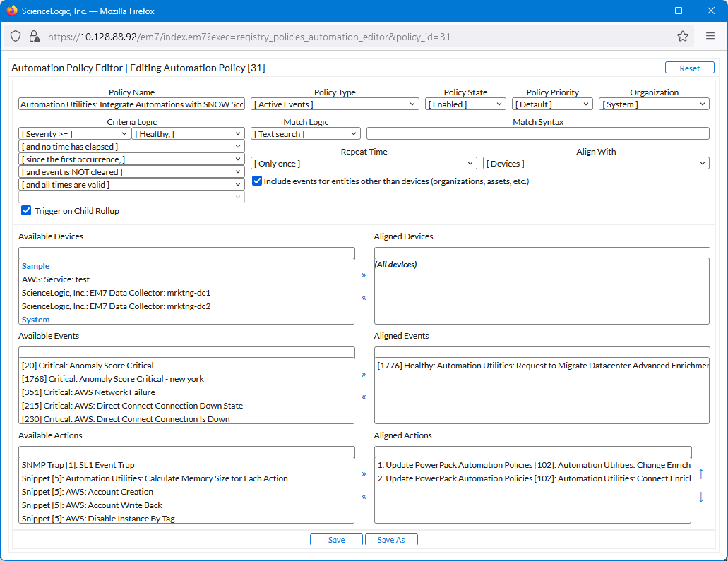Select SNMP Trap SL1 Event Trap action
The image size is (728, 561).
(x=78, y=465)
